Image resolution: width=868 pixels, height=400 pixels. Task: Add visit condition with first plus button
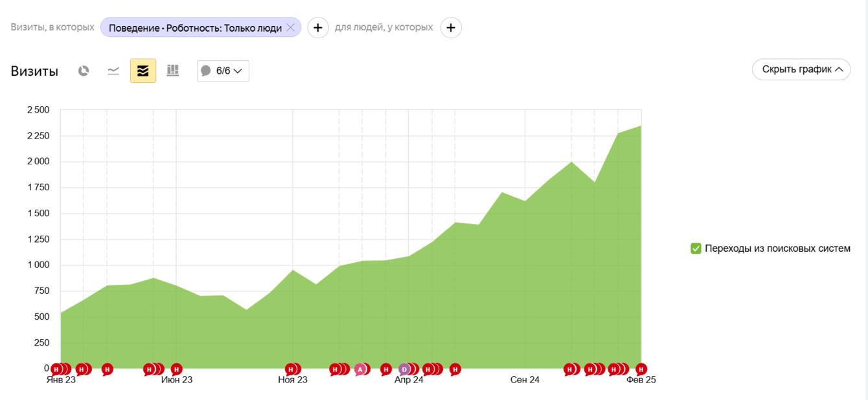[x=318, y=28]
